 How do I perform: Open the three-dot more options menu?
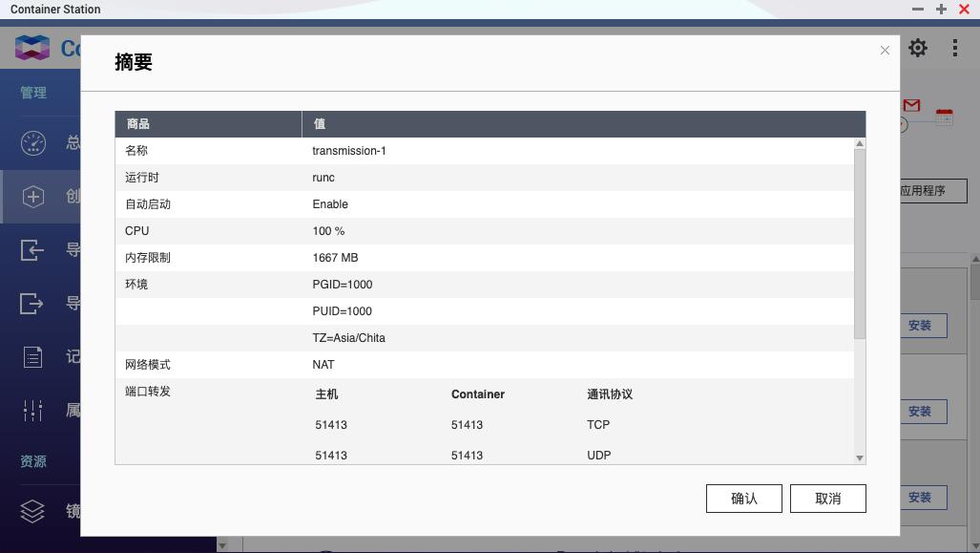tap(954, 48)
